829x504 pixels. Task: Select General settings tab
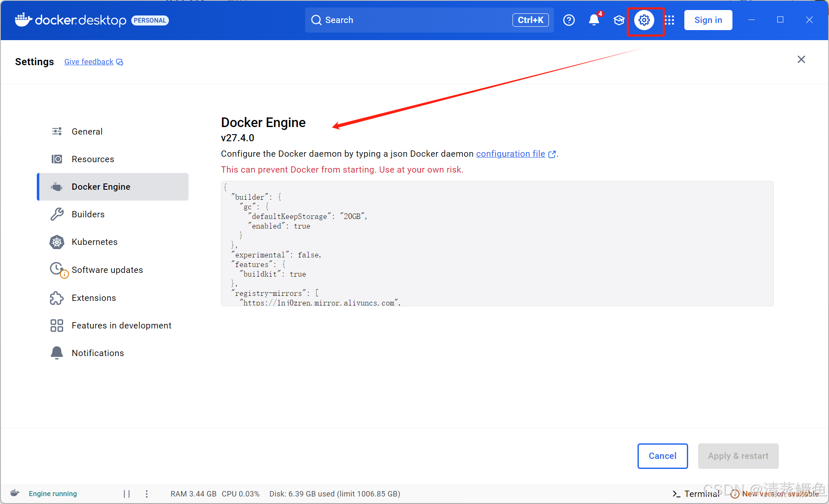coord(87,132)
